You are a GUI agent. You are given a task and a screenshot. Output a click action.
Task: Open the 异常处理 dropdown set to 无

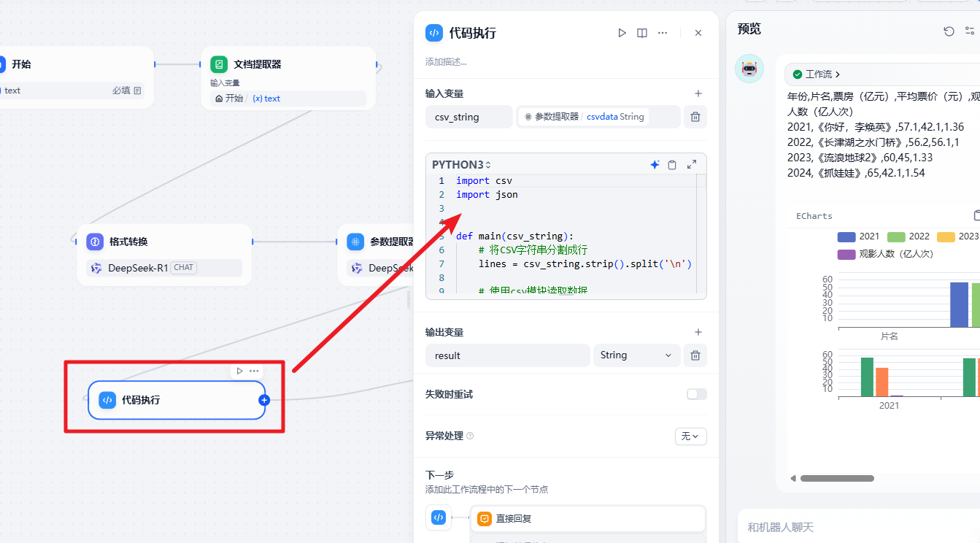click(x=690, y=436)
